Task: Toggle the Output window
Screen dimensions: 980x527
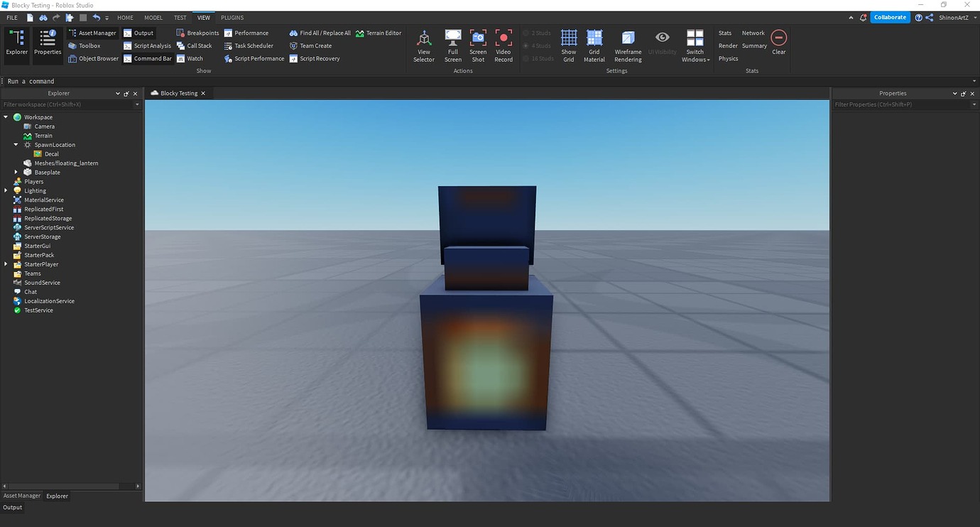Action: [x=138, y=33]
